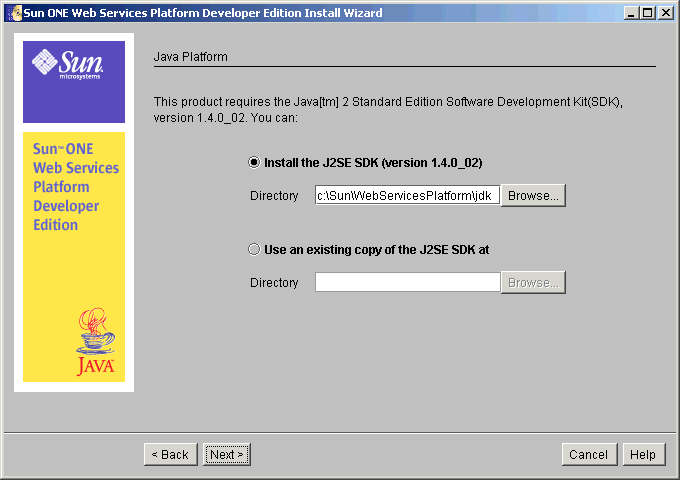Open the Help for this wizard

click(x=644, y=454)
